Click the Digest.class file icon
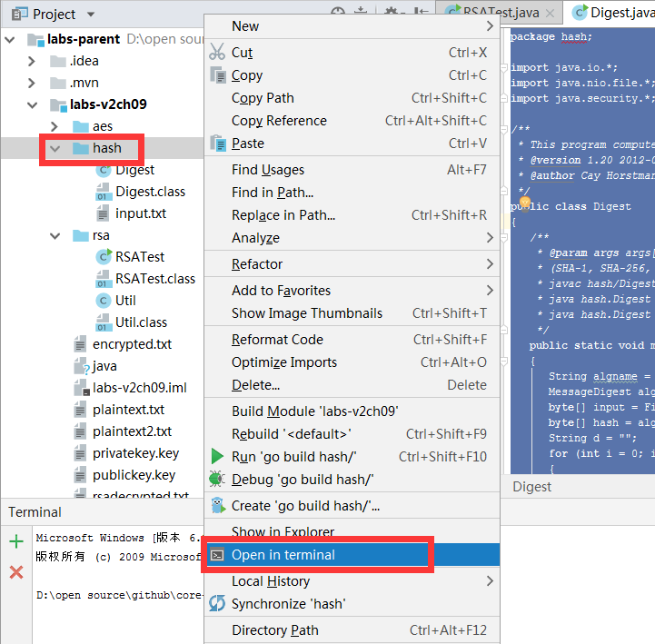Screen dimensions: 655x644 coord(104,192)
